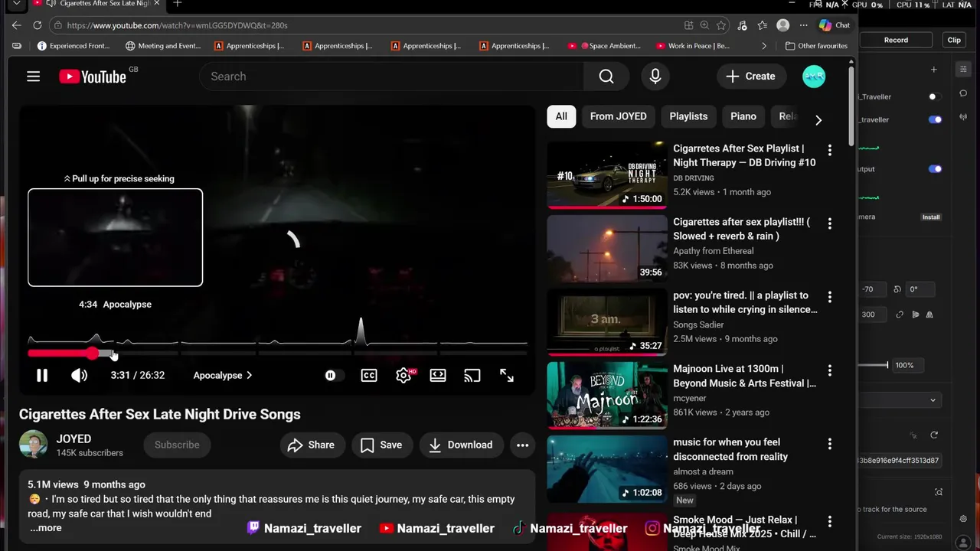Open the dropdown box in recording panel
The image size is (980, 551).
[900, 399]
